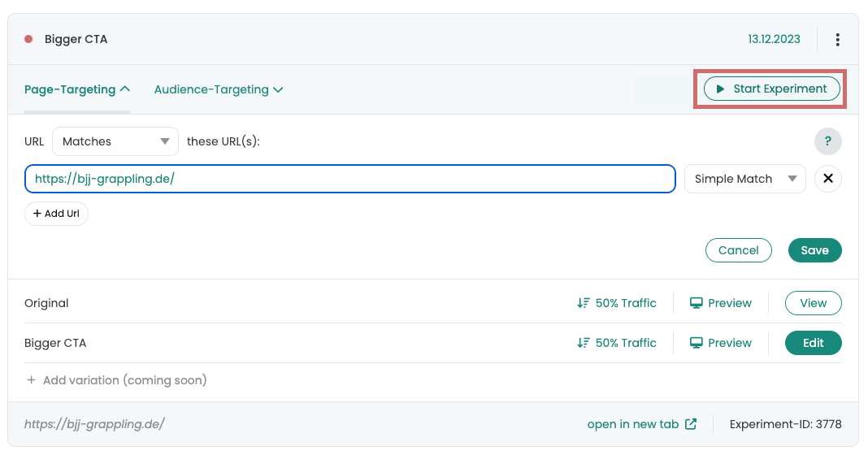Viewport: 868px width, 455px height.
Task: Open the three-dot options menu
Action: pos(837,39)
